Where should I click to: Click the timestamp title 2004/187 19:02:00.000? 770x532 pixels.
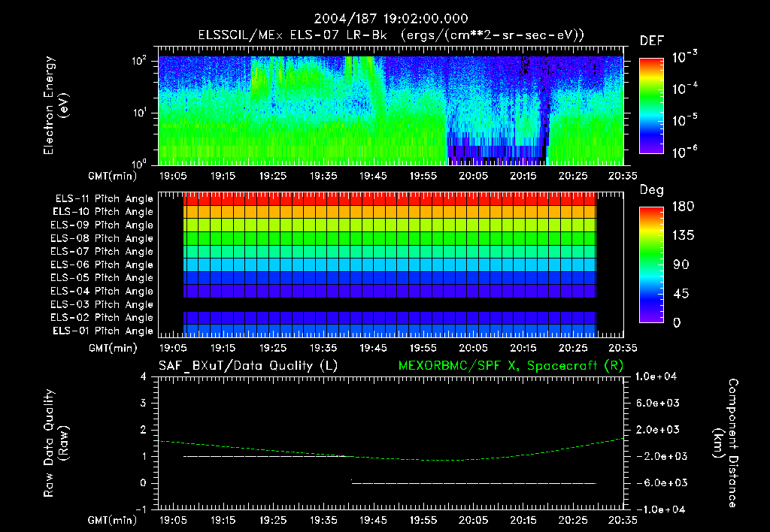[391, 19]
